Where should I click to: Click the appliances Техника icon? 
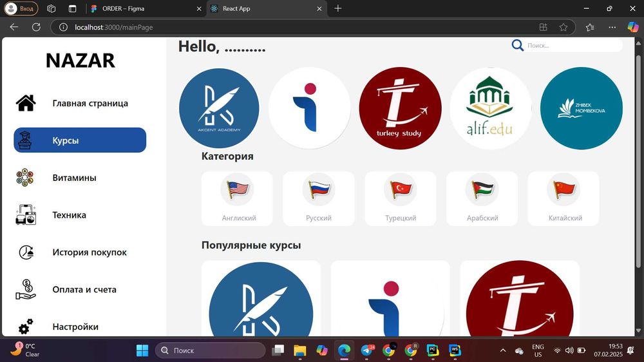pos(26,215)
